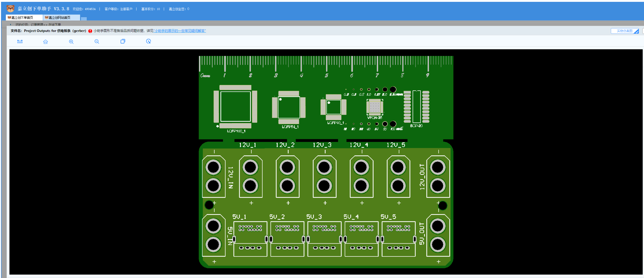Click the 实物仿真图 button
644x278 pixels.
pos(625,31)
